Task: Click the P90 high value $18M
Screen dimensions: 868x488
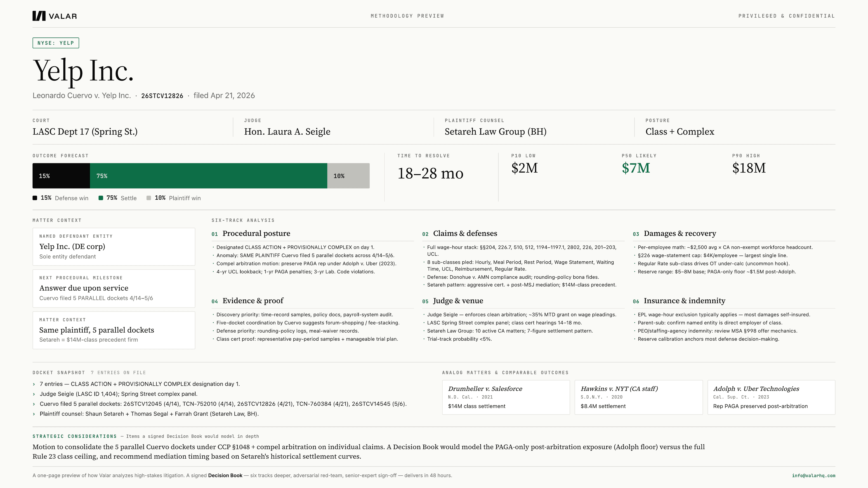Action: (x=749, y=168)
